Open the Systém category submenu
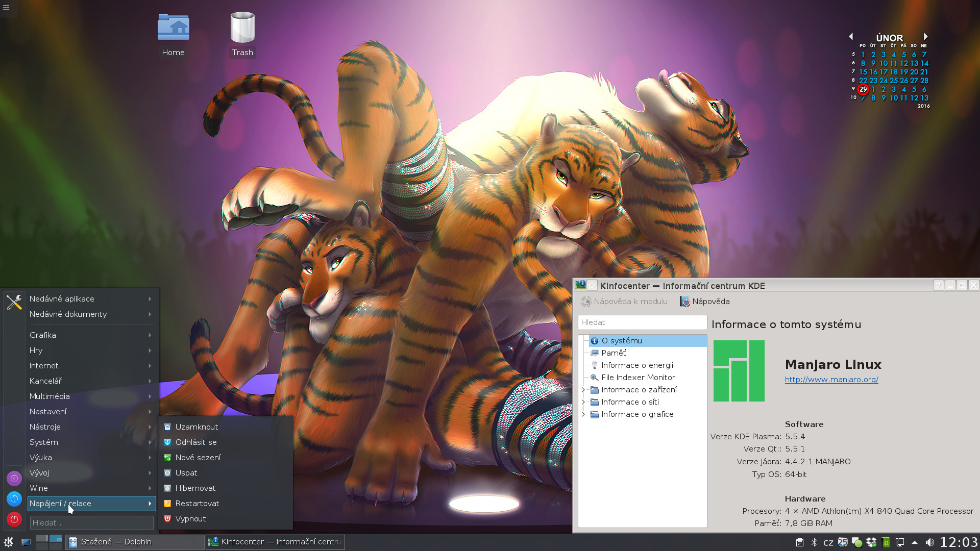 coord(91,442)
